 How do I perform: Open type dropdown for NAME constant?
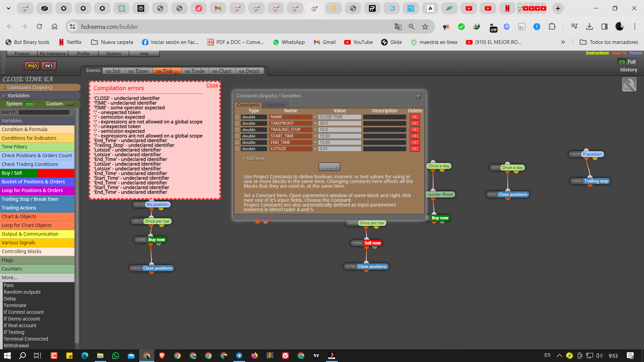pyautogui.click(x=254, y=117)
